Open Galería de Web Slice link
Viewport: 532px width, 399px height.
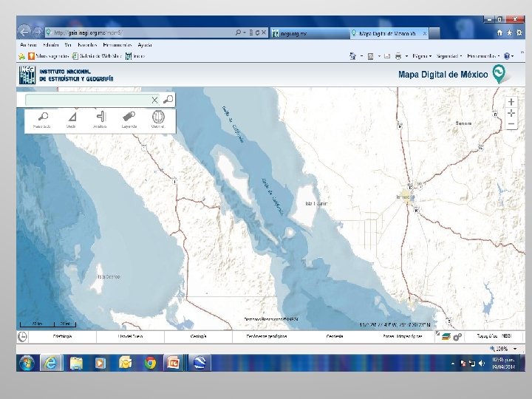(97, 56)
